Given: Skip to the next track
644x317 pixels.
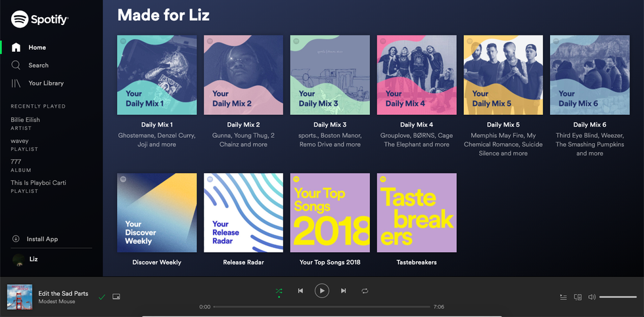Looking at the screenshot, I should pyautogui.click(x=343, y=291).
